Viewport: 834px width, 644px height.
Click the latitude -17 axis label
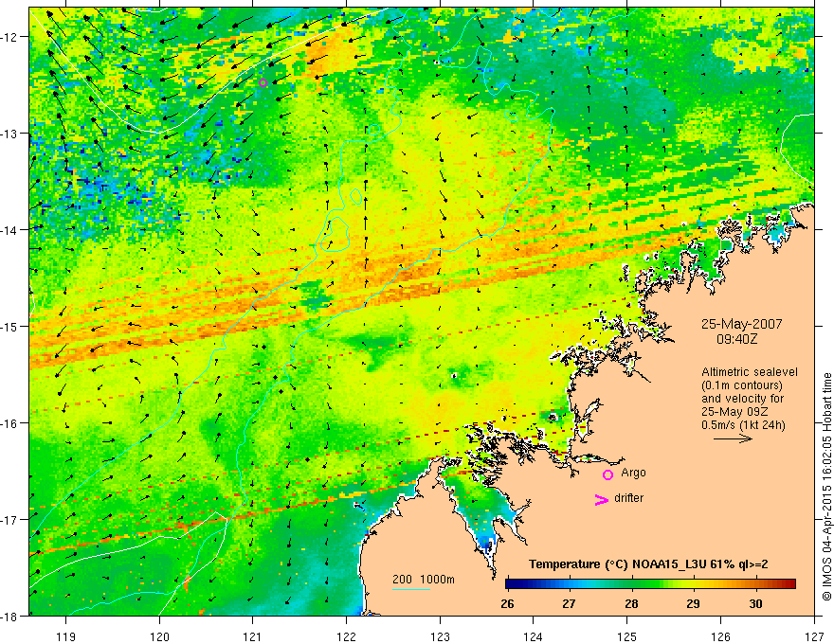[9, 520]
